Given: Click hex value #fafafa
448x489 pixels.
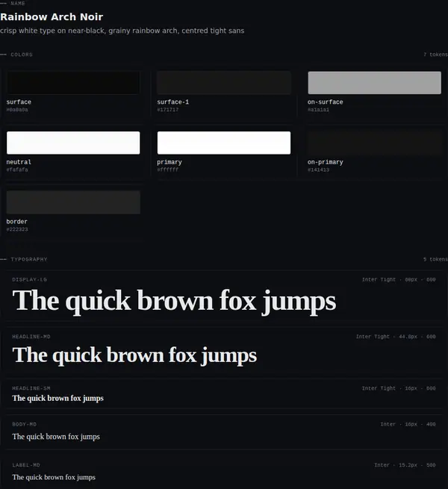Looking at the screenshot, I should point(17,170).
